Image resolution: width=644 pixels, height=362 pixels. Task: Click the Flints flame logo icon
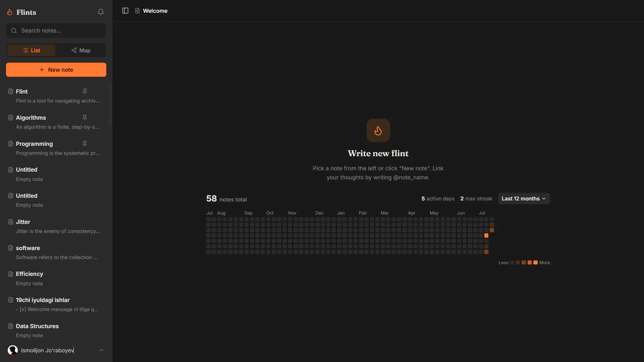click(10, 12)
